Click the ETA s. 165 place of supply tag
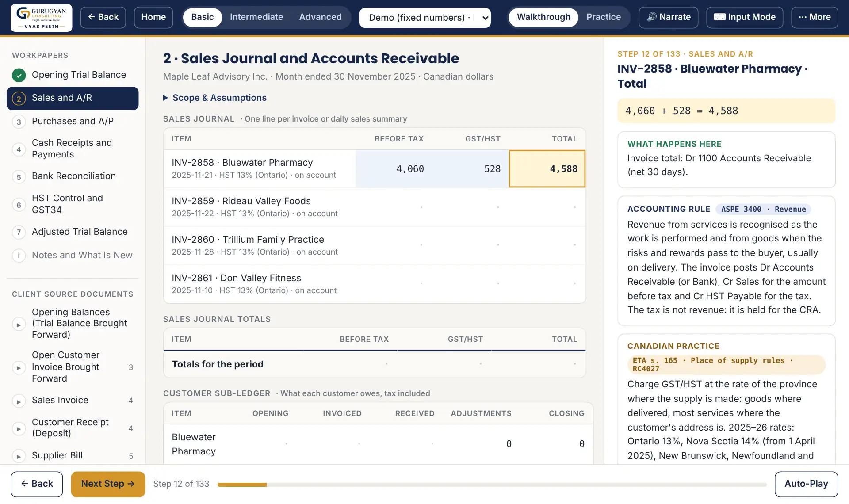This screenshot has height=504, width=849. coord(726,364)
